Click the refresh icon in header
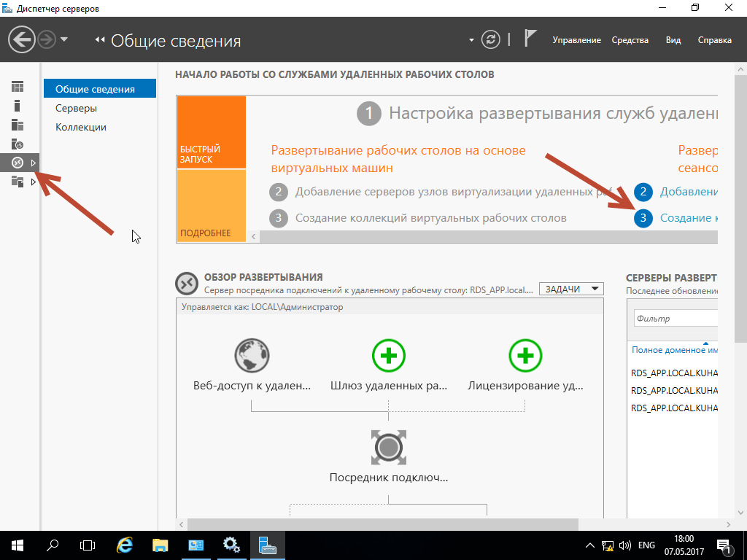 click(492, 39)
